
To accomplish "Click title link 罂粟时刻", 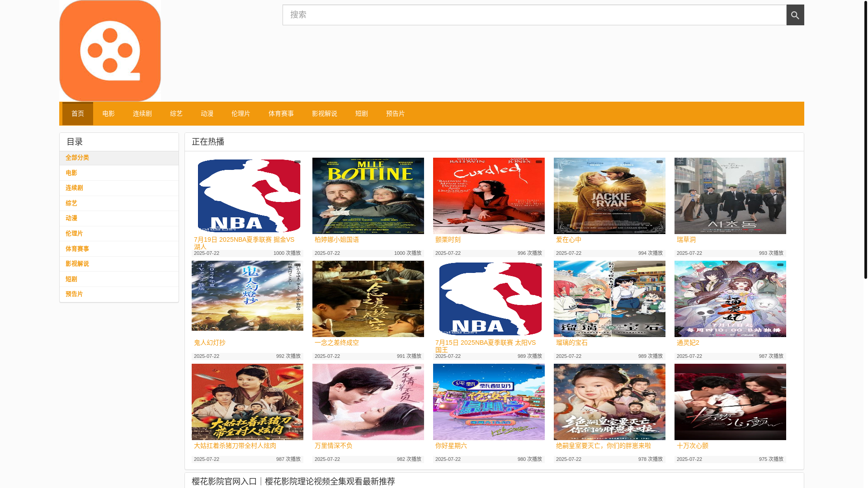I will tap(448, 239).
